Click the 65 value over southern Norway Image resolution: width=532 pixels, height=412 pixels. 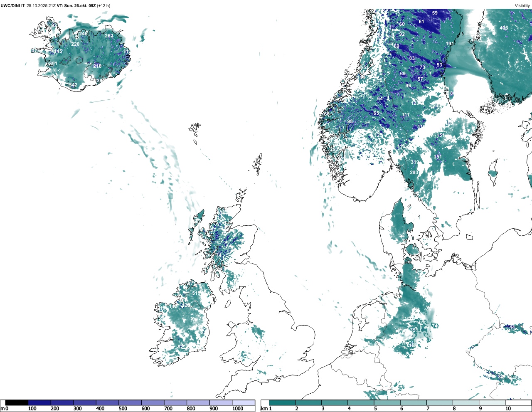376,113
